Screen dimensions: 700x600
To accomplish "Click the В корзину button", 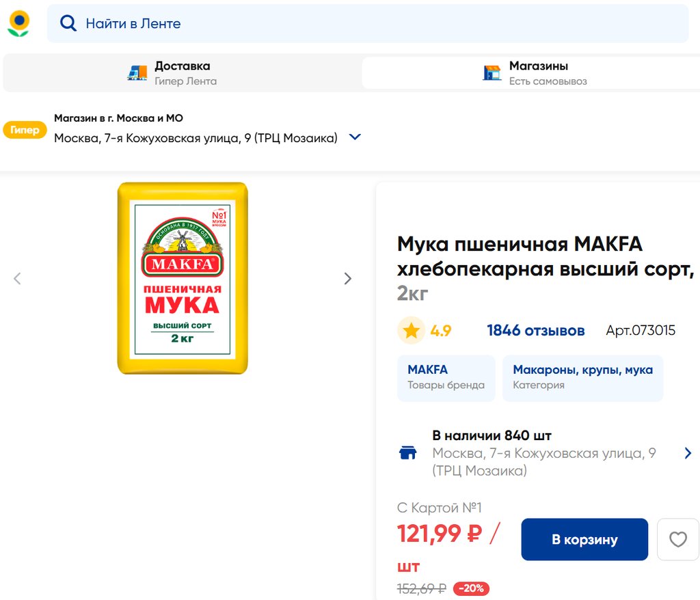I will point(584,540).
